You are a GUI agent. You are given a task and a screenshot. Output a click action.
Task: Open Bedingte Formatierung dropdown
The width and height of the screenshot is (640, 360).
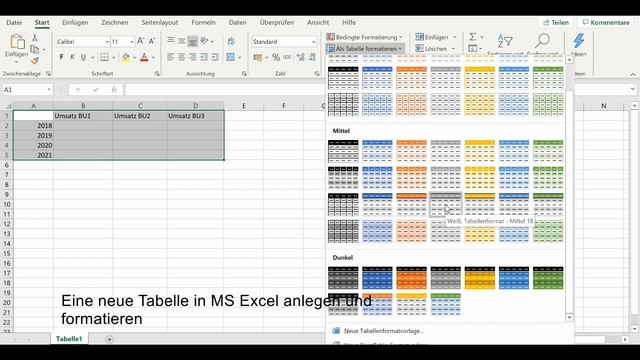364,37
